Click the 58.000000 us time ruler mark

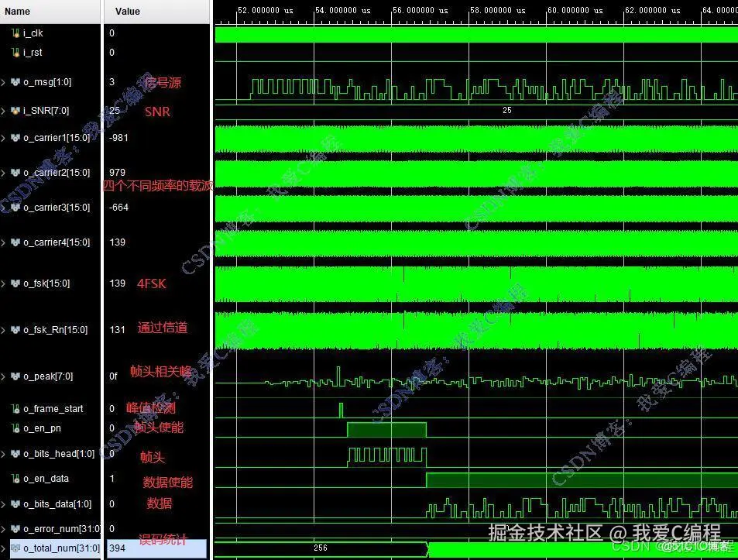(x=497, y=10)
